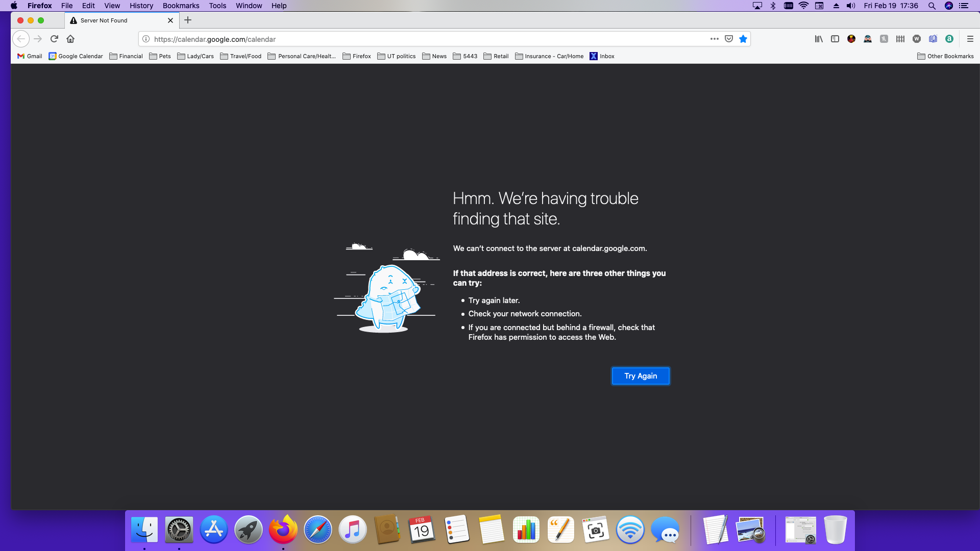Toggle bookmark star for this page
This screenshot has width=980, height=551.
(743, 39)
